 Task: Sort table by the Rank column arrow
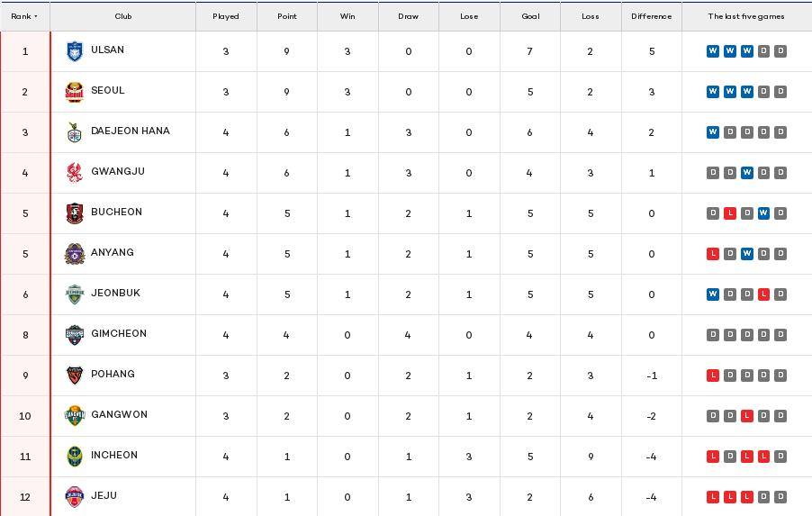coord(36,17)
